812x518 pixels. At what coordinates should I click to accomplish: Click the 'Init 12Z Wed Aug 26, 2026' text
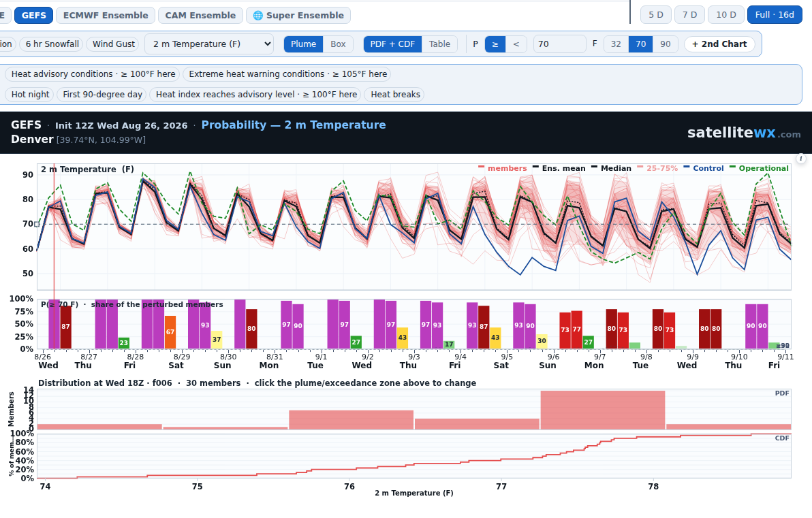pos(121,125)
